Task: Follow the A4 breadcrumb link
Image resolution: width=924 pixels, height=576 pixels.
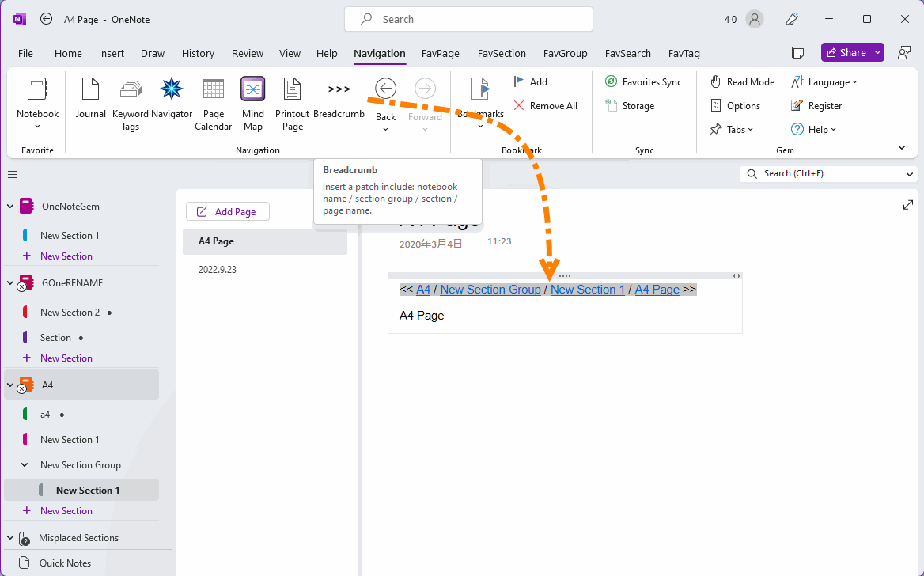Action: pos(423,290)
